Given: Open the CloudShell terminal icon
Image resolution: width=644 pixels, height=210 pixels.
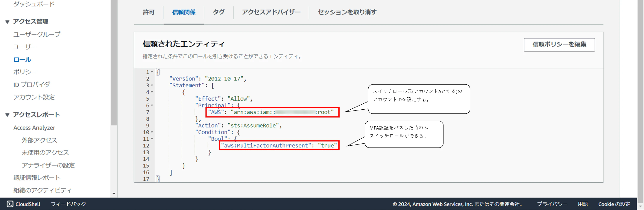Looking at the screenshot, I should pos(10,204).
